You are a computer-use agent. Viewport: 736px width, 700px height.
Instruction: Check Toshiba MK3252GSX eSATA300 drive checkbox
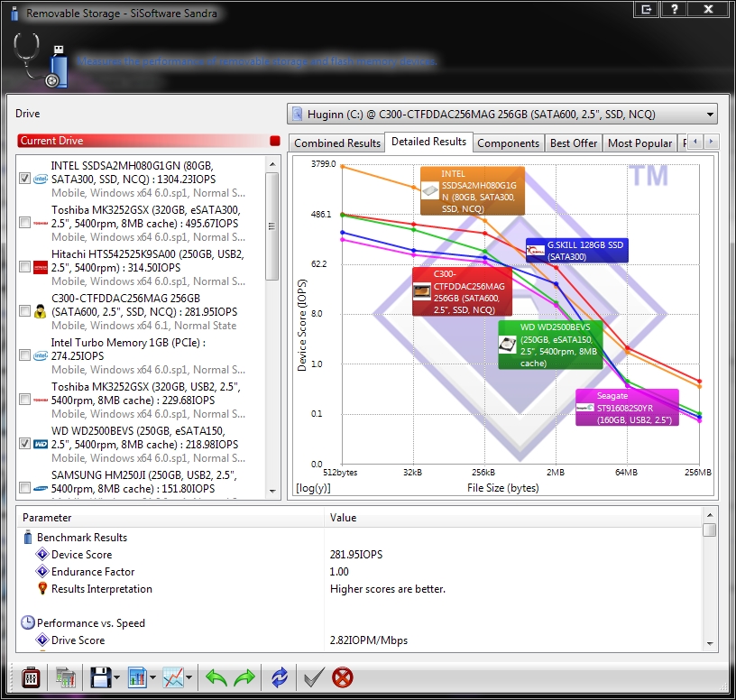pyautogui.click(x=25, y=223)
